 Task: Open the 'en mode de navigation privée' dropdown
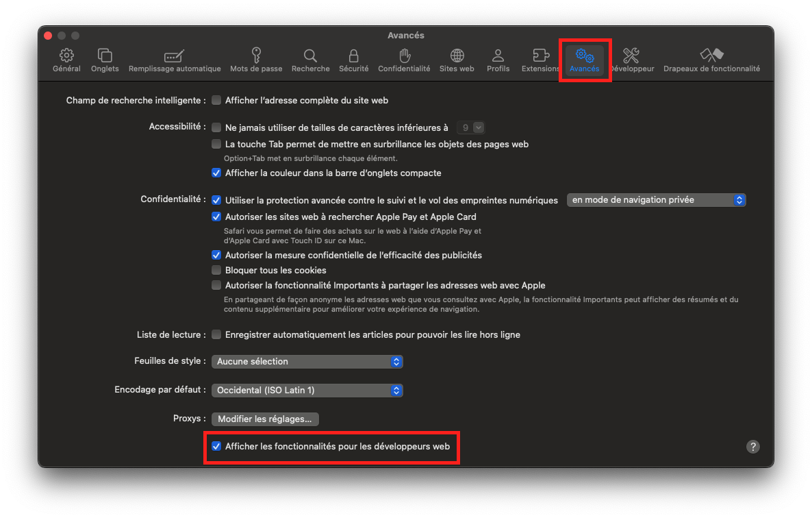(x=656, y=200)
